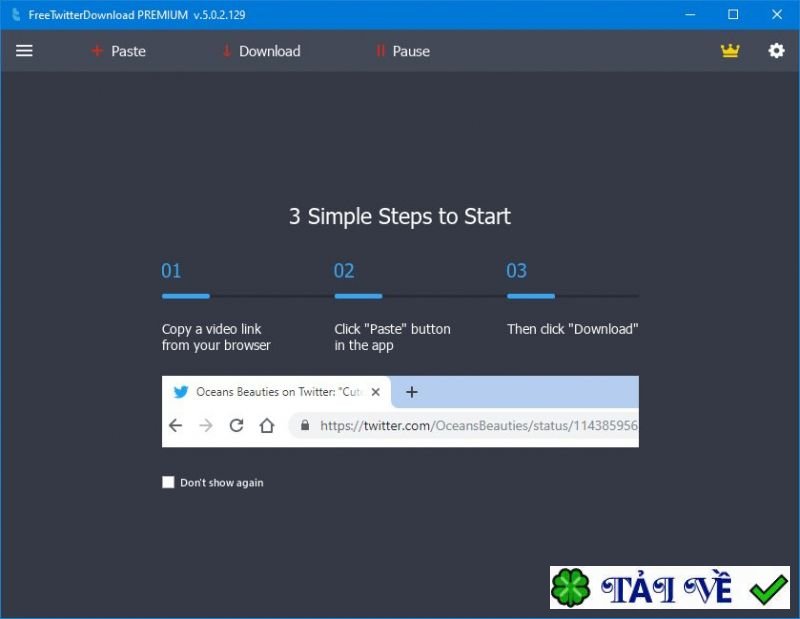
Task: Maximize the FreeTwitterDownload window
Action: [733, 14]
